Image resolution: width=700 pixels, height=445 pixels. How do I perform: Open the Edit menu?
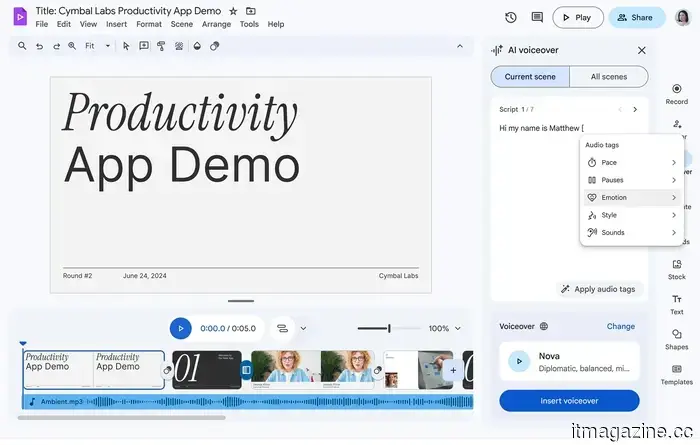tap(63, 24)
